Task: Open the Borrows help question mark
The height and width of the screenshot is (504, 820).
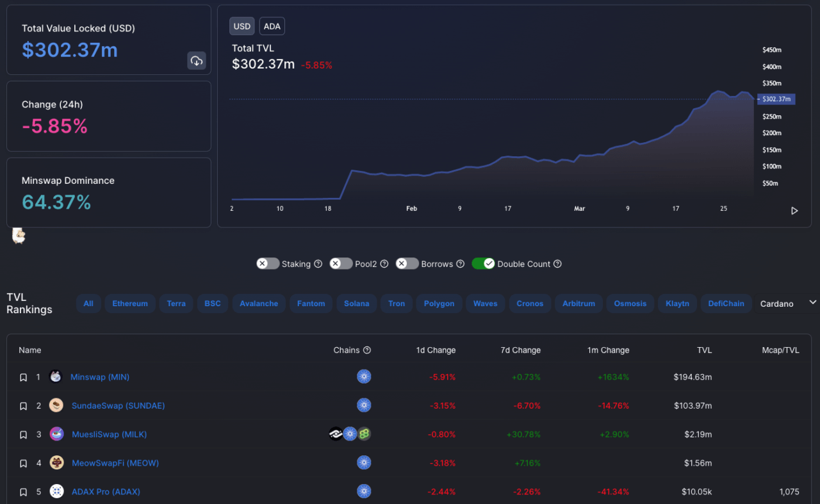Action: (x=460, y=264)
